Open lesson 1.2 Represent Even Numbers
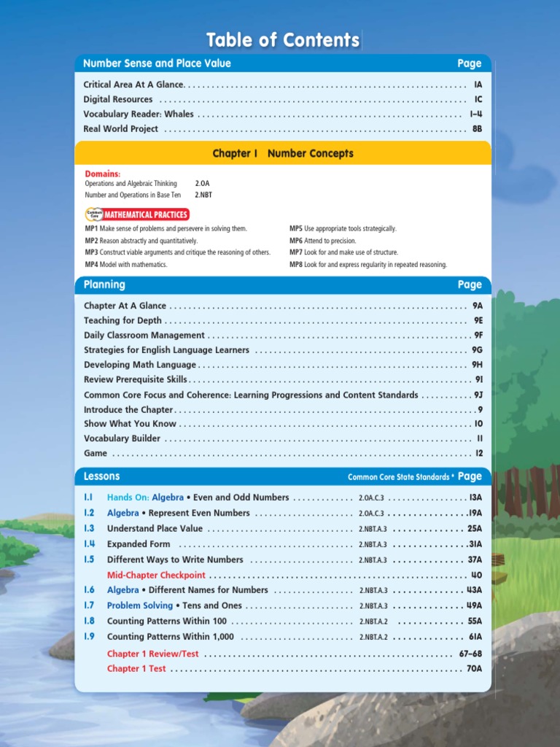This screenshot has width=560, height=747. [x=283, y=513]
